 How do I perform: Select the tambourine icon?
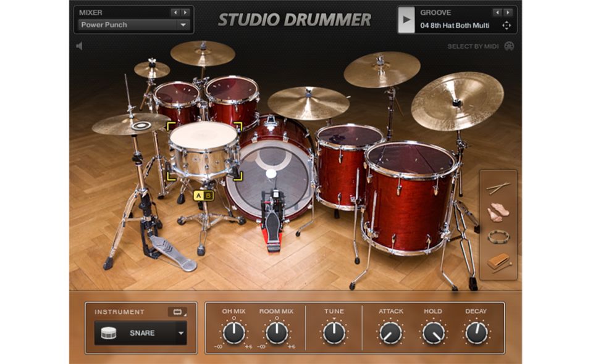coord(498,236)
